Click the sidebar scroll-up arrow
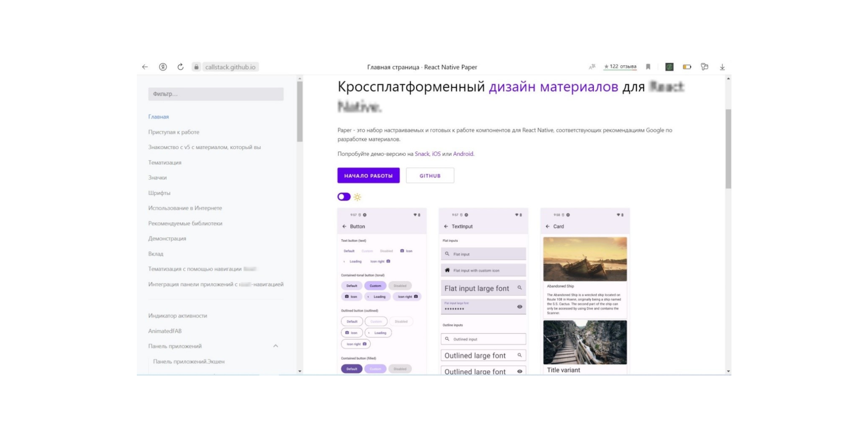 pyautogui.click(x=300, y=78)
